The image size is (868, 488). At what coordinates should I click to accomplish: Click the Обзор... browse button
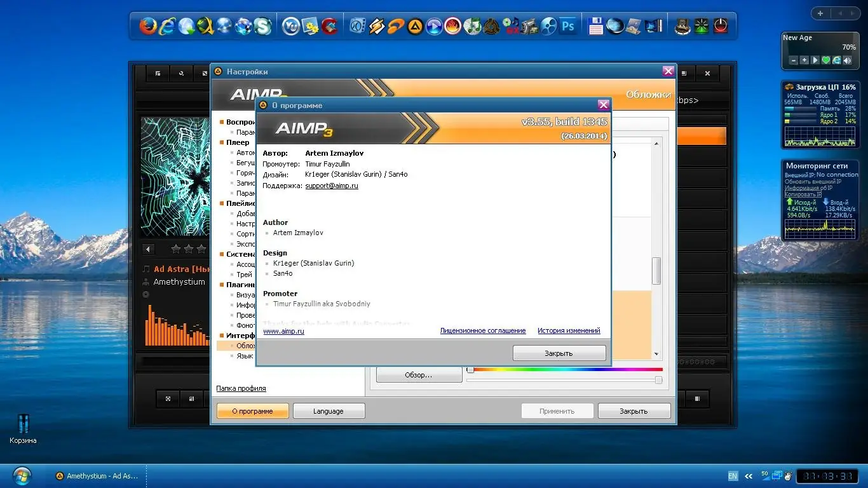pos(419,375)
